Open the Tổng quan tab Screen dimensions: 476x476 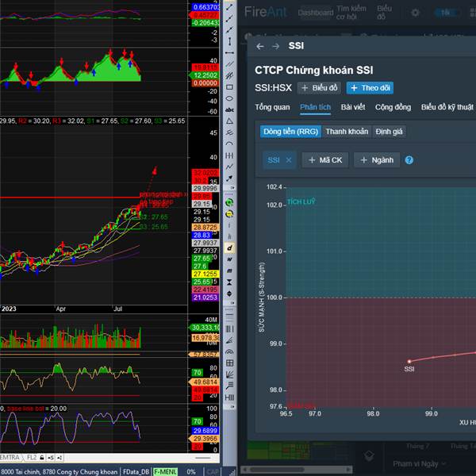coord(272,107)
